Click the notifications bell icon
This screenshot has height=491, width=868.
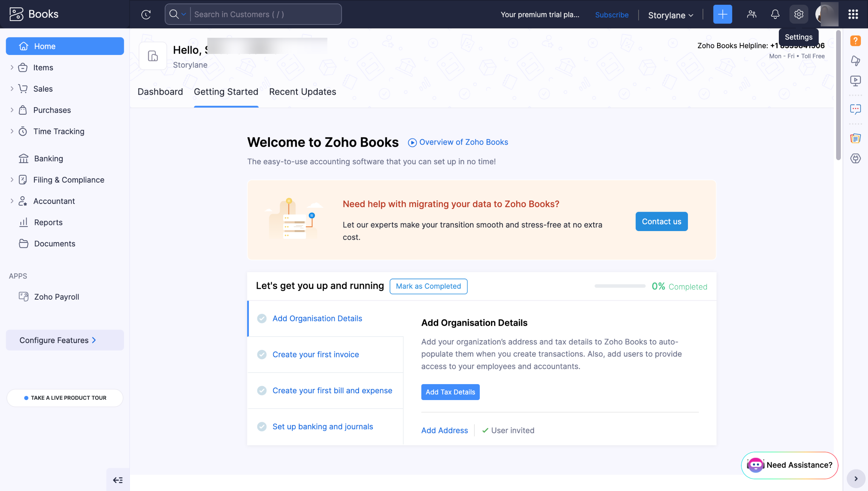coord(775,14)
